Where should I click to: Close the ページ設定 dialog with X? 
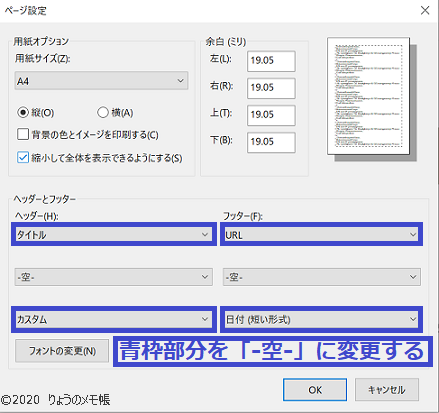[x=425, y=10]
